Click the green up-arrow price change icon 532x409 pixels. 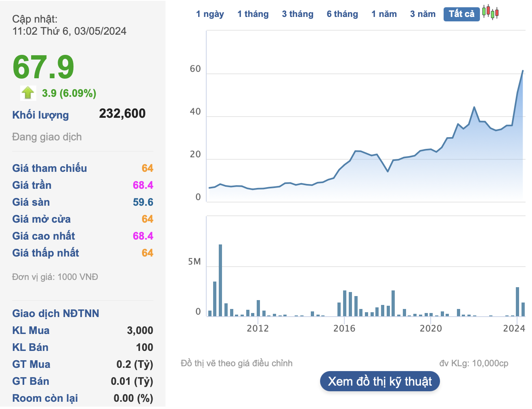28,93
